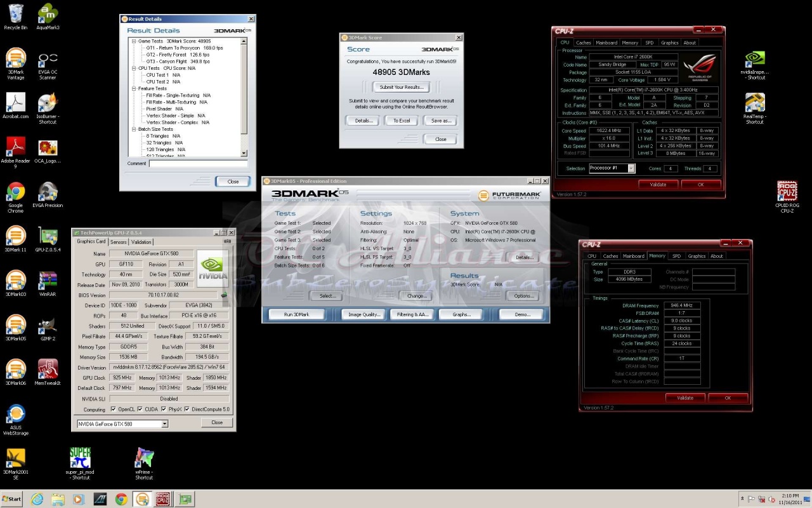Open the Processor #1 selection dropdown
Viewport: 812px width, 508px height.
click(631, 168)
